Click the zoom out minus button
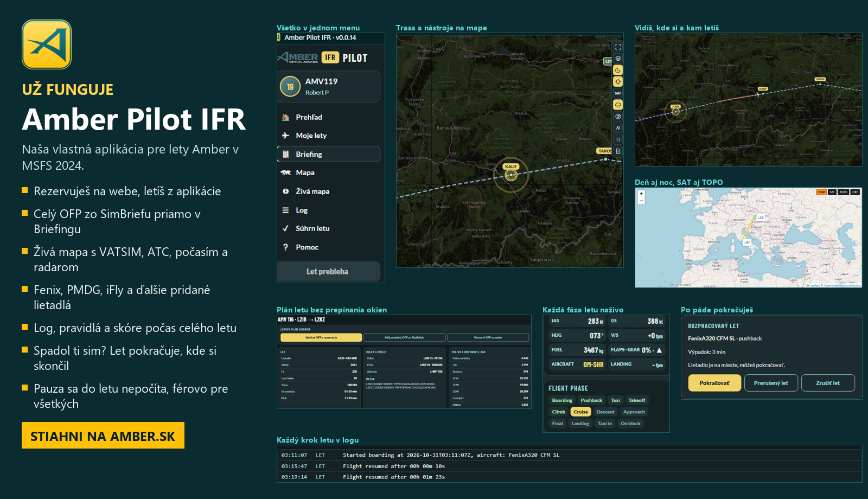The width and height of the screenshot is (868, 499). tap(641, 201)
